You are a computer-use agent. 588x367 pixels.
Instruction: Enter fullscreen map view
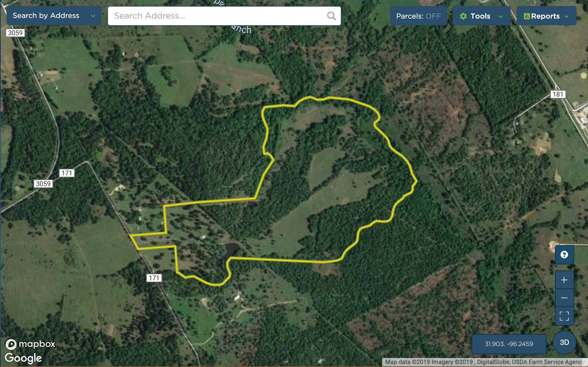(564, 316)
